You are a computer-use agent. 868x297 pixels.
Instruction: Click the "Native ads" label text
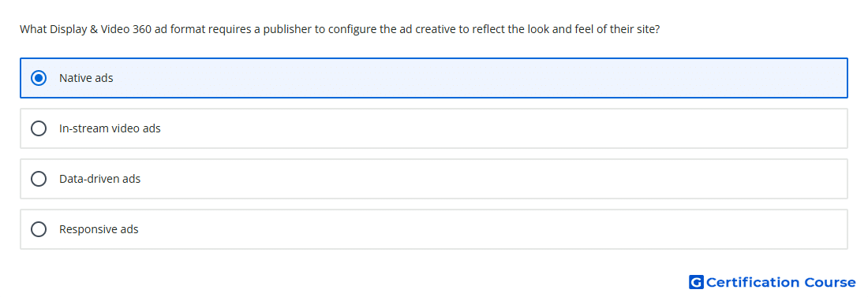coord(86,78)
